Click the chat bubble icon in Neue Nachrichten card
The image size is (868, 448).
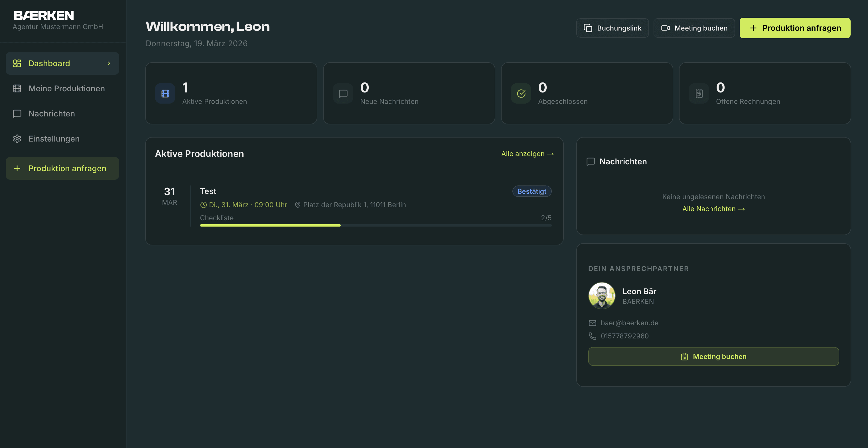point(343,93)
